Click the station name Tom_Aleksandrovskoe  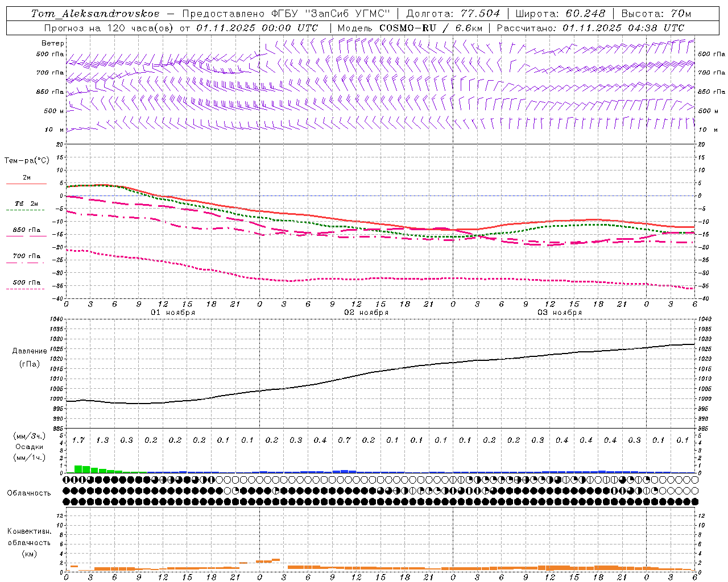pyautogui.click(x=95, y=14)
